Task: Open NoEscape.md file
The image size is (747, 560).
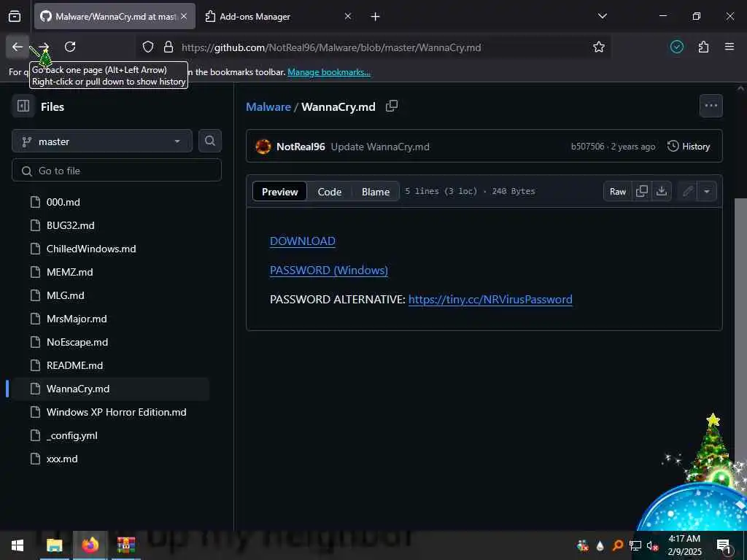Action: [77, 342]
